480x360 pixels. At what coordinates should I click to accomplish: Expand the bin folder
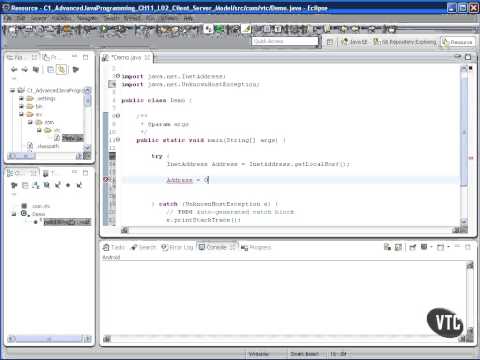coord(21,106)
